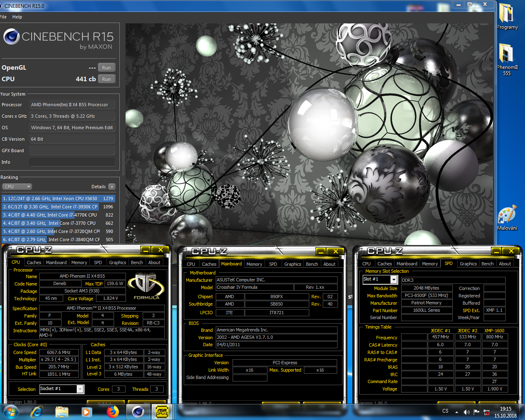
Task: Select the Core i7-3930K ranking row
Action: (58, 207)
